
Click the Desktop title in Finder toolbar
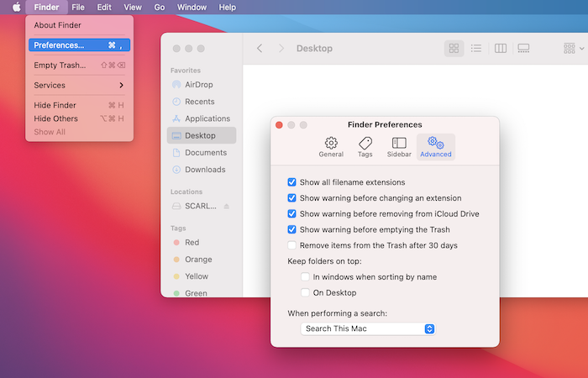[314, 49]
